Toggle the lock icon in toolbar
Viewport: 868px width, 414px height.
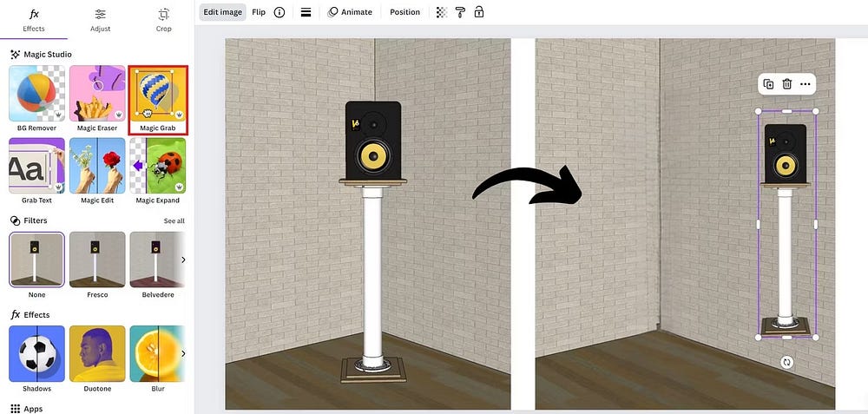pyautogui.click(x=479, y=12)
